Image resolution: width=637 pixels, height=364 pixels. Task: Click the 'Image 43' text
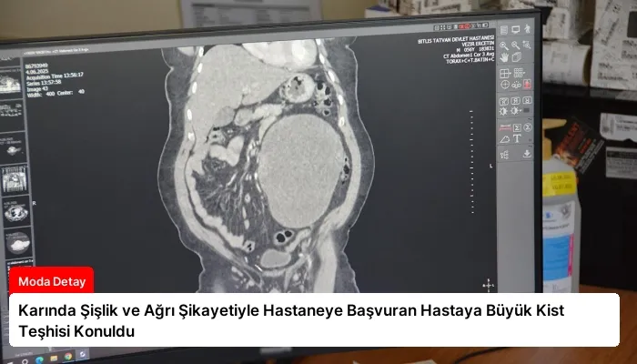click(x=37, y=88)
